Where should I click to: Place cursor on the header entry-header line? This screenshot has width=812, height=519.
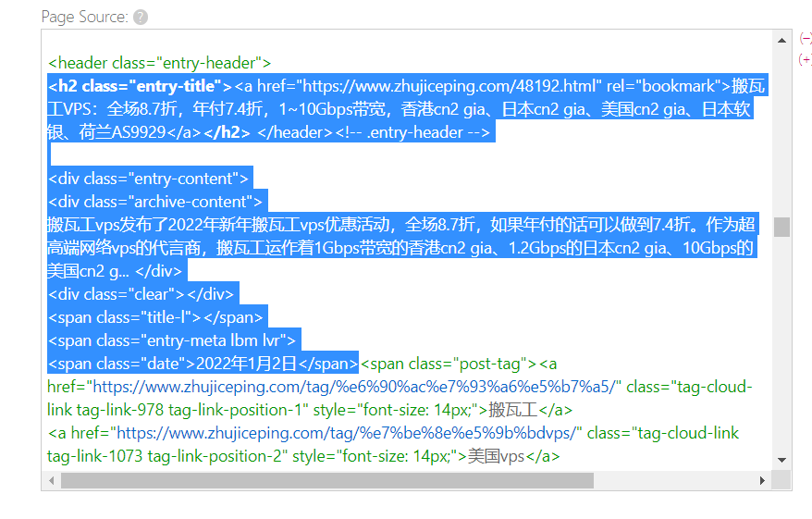pos(159,63)
